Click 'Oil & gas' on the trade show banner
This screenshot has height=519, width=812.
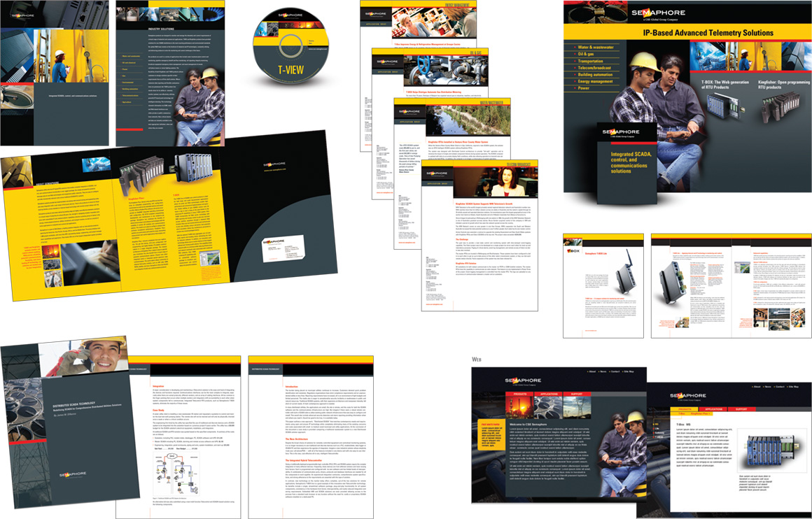tap(586, 54)
